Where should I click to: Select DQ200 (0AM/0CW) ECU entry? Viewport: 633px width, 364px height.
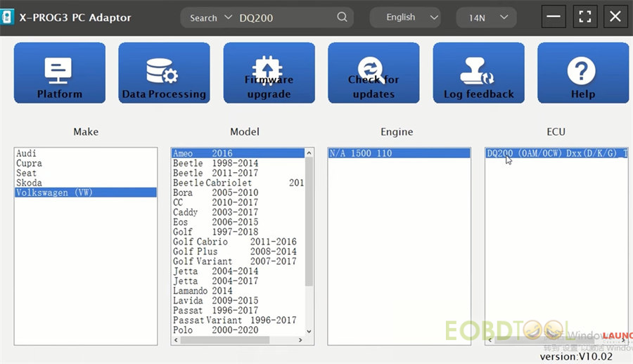[557, 153]
